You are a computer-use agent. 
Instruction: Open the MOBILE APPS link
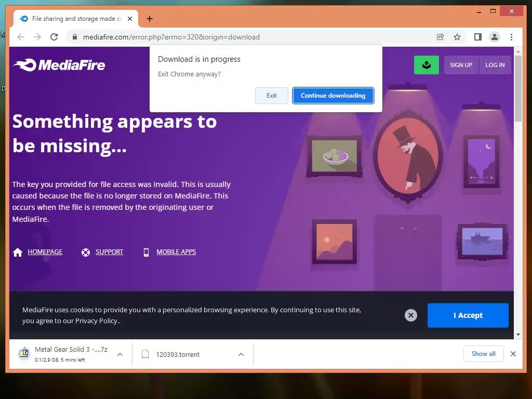(x=176, y=252)
